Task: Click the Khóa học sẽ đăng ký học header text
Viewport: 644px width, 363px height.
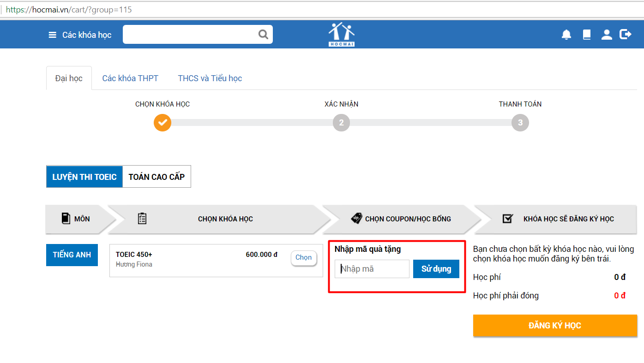Action: (x=569, y=219)
